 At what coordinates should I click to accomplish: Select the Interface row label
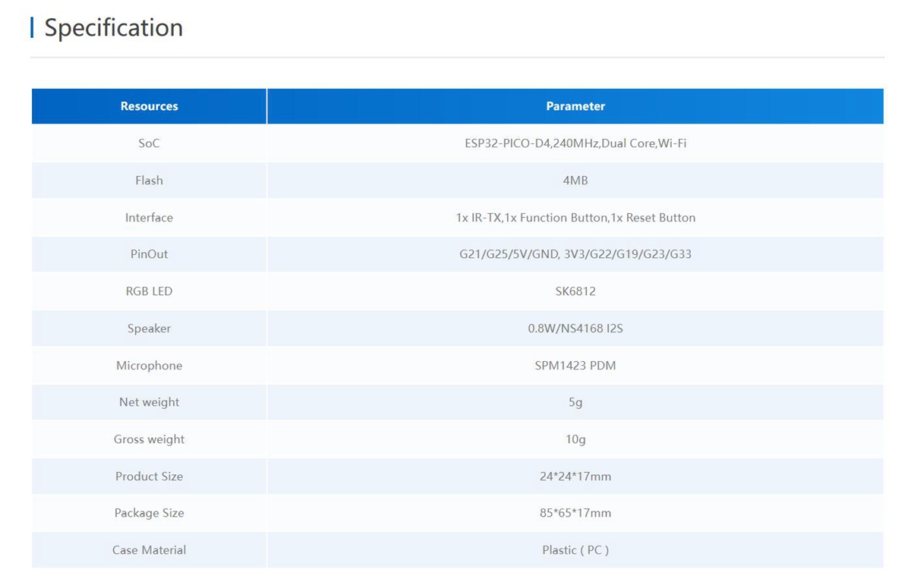[149, 218]
